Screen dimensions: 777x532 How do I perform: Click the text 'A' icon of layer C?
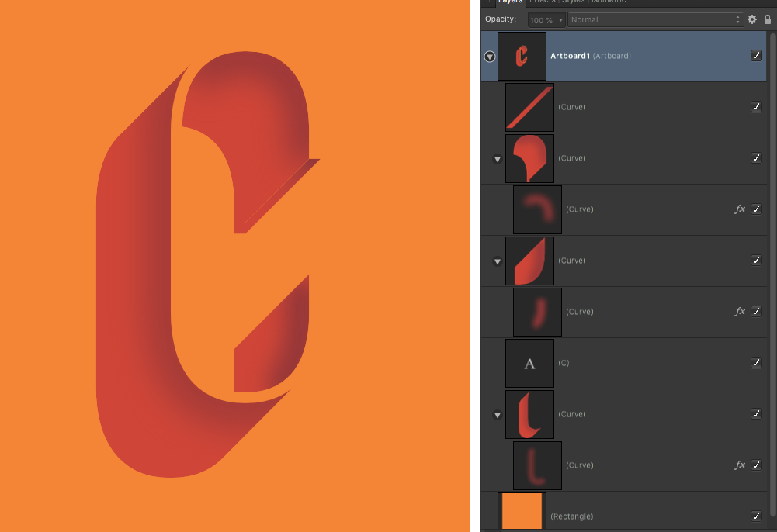(529, 363)
